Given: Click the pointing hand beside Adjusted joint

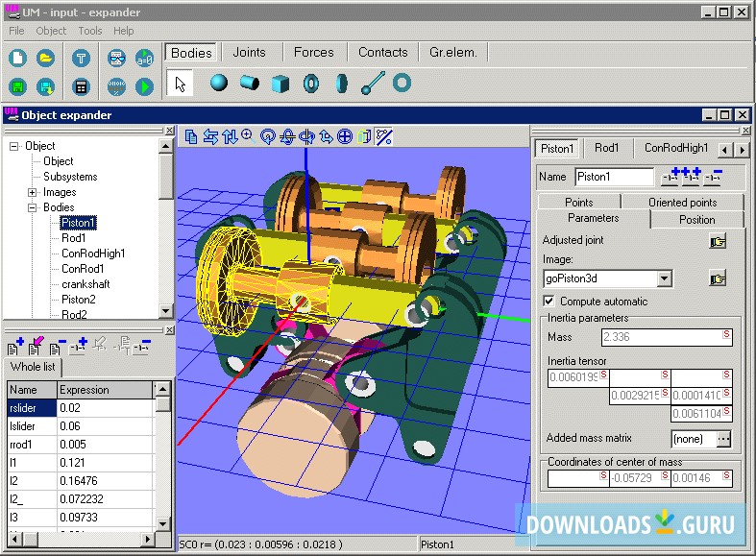Looking at the screenshot, I should point(717,240).
